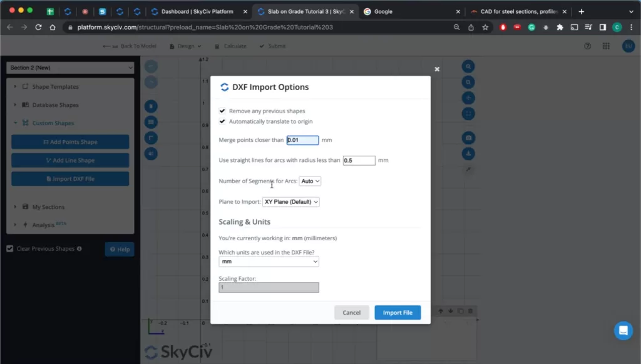Click the move-down arrow icon near table
The height and width of the screenshot is (364, 641).
coord(451,311)
